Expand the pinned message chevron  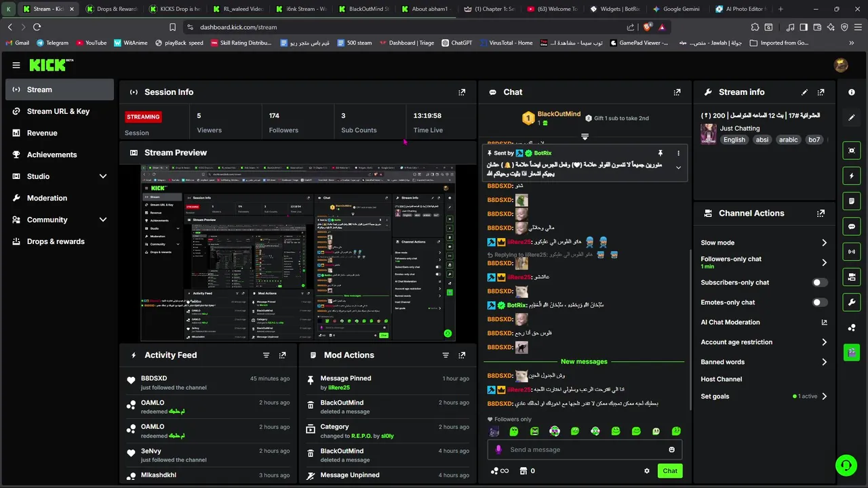[678, 168]
